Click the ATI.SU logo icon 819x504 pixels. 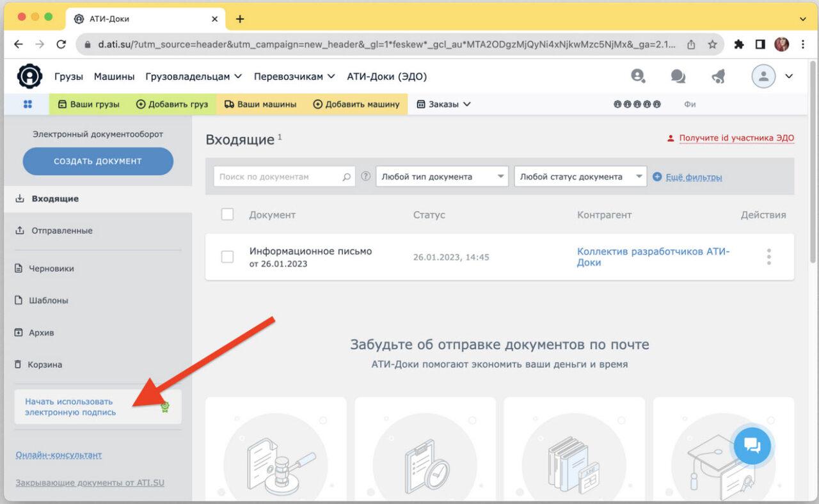[x=29, y=76]
